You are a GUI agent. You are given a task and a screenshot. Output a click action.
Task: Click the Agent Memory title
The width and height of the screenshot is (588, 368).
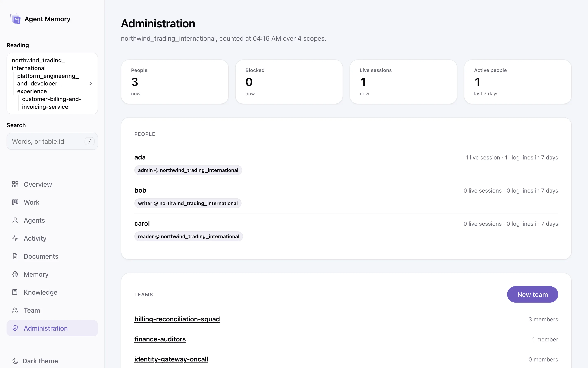[x=47, y=19]
